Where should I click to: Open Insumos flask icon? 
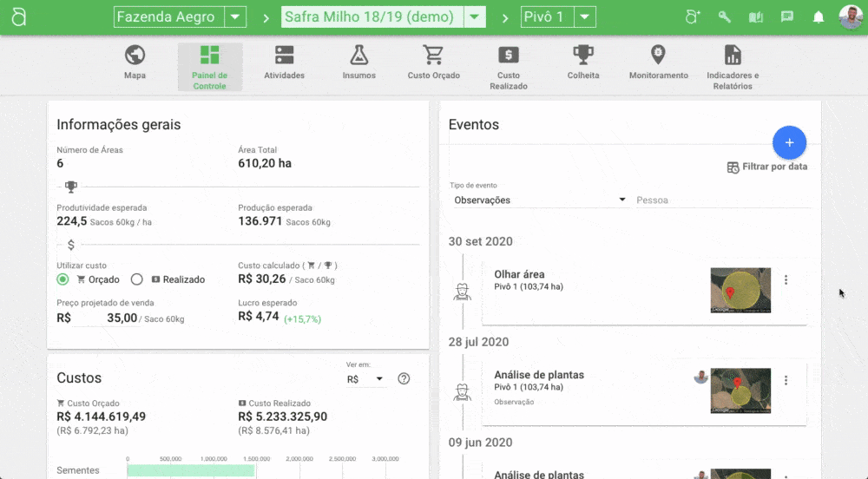[358, 56]
